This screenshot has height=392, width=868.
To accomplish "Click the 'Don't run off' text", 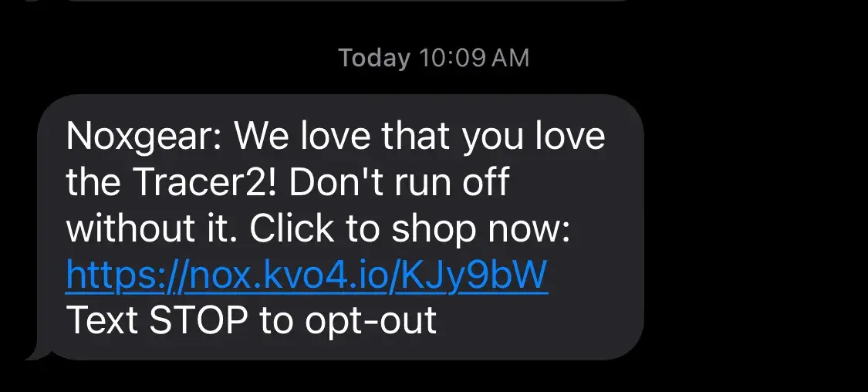I will 399,182.
